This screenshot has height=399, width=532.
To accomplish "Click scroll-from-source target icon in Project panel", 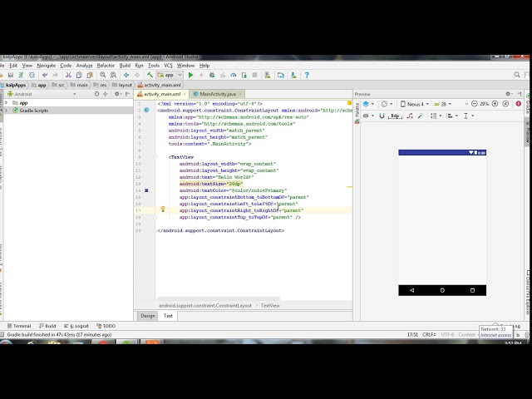I will (97, 94).
